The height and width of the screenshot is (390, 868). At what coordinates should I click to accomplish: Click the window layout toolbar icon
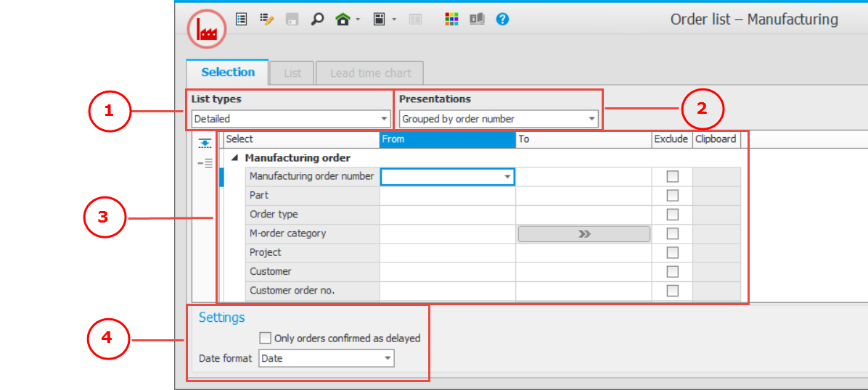[x=379, y=20]
